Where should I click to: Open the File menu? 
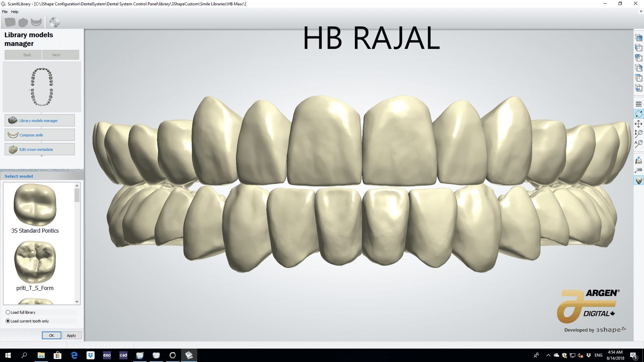(x=5, y=12)
